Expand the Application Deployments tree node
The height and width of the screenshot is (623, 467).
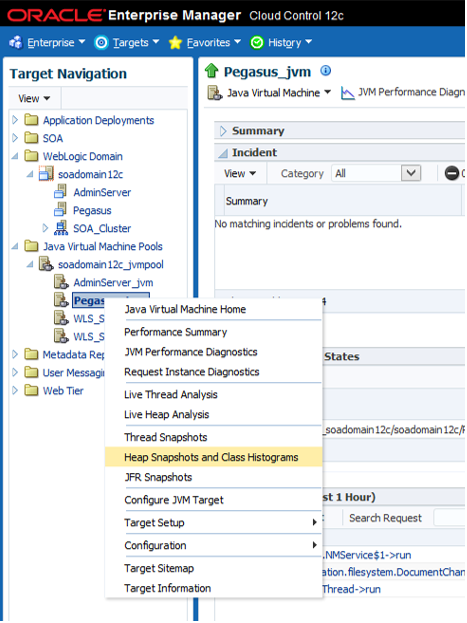pos(15,120)
